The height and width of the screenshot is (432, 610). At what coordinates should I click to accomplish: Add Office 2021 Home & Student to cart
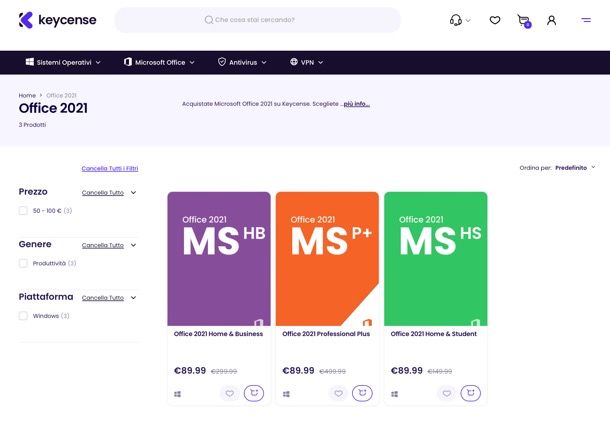click(x=470, y=393)
